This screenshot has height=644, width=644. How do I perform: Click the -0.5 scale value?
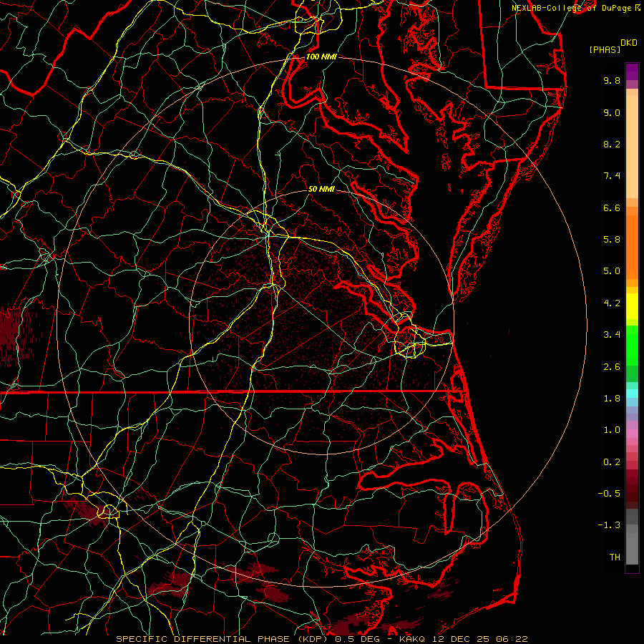(x=609, y=494)
